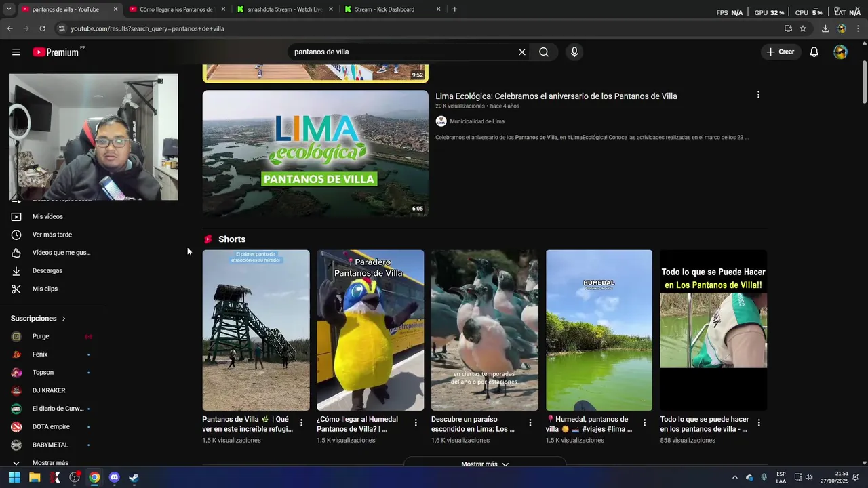Go to YouTube Premium home logo
868x488 pixels.
56,52
